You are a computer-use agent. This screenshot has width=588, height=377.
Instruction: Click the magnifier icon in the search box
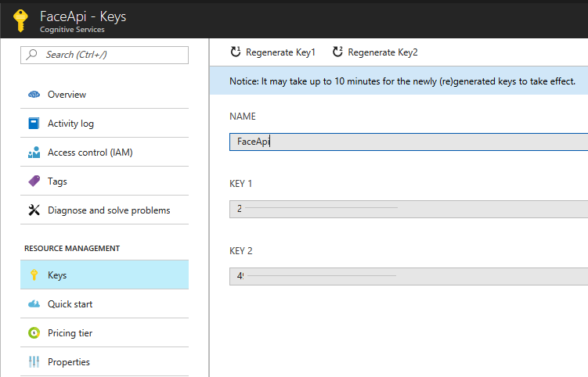tap(32, 54)
